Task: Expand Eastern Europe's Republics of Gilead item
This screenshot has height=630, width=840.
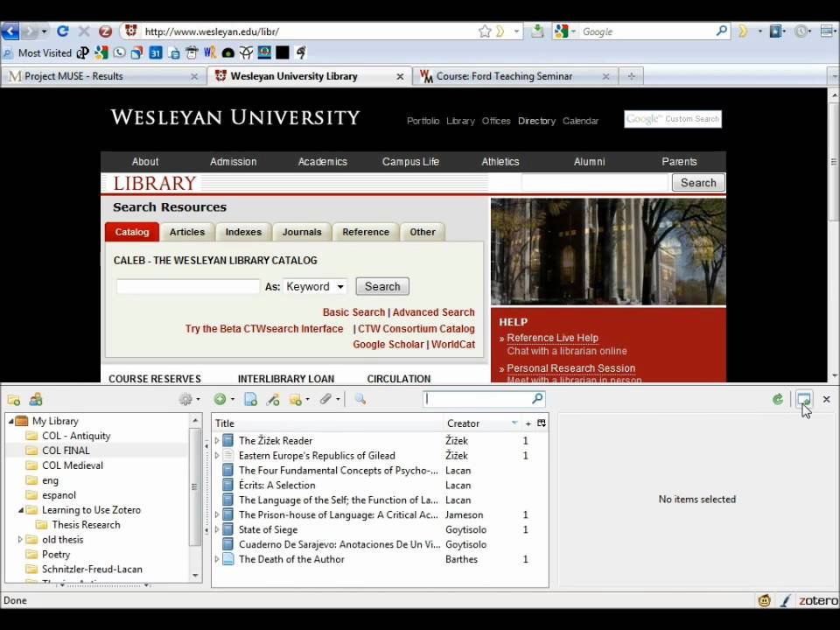Action: [217, 455]
